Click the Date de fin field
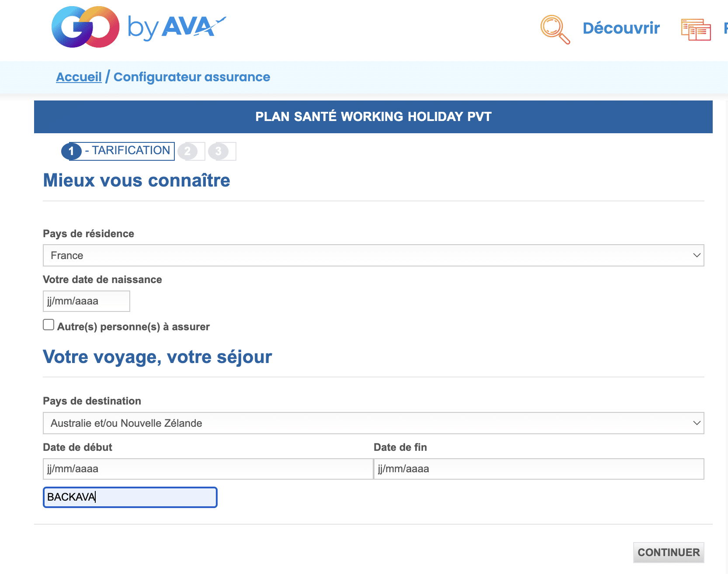This screenshot has width=728, height=574. (x=538, y=469)
